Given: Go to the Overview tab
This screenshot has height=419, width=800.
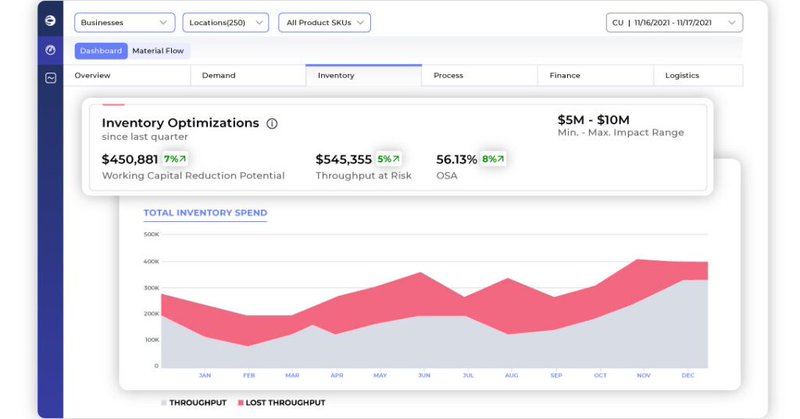Looking at the screenshot, I should 127,76.
